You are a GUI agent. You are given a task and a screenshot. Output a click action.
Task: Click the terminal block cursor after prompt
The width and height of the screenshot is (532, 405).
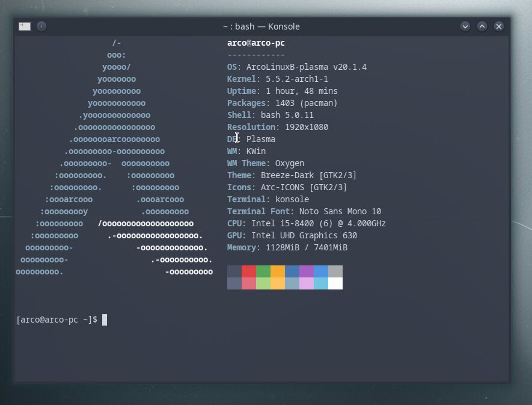(x=105, y=320)
